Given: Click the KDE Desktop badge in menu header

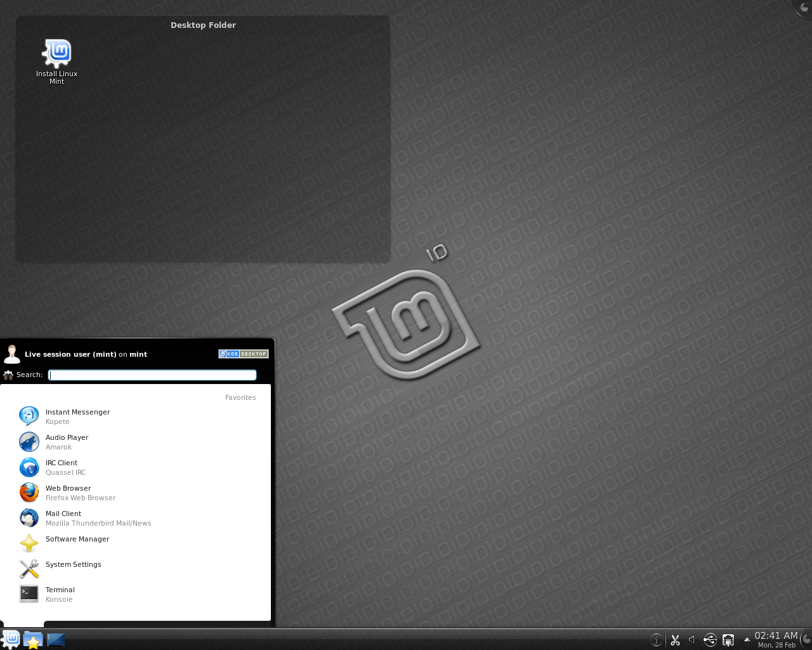Looking at the screenshot, I should (244, 354).
